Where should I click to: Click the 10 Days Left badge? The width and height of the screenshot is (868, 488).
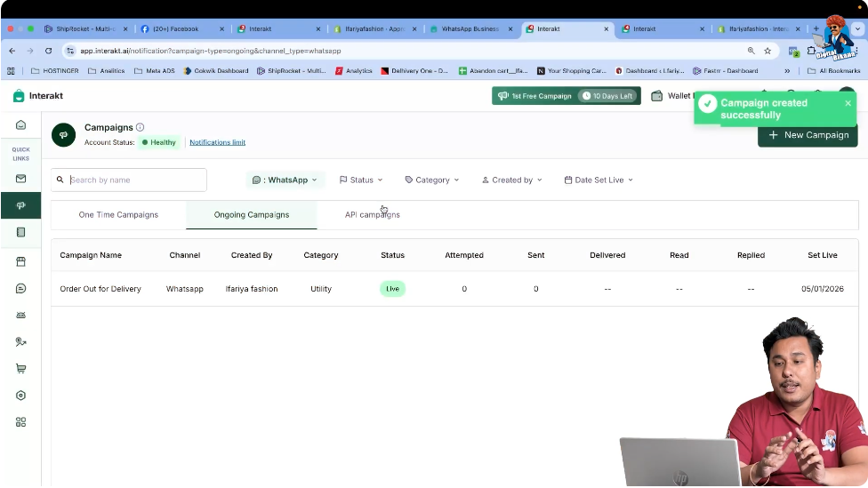coord(607,96)
